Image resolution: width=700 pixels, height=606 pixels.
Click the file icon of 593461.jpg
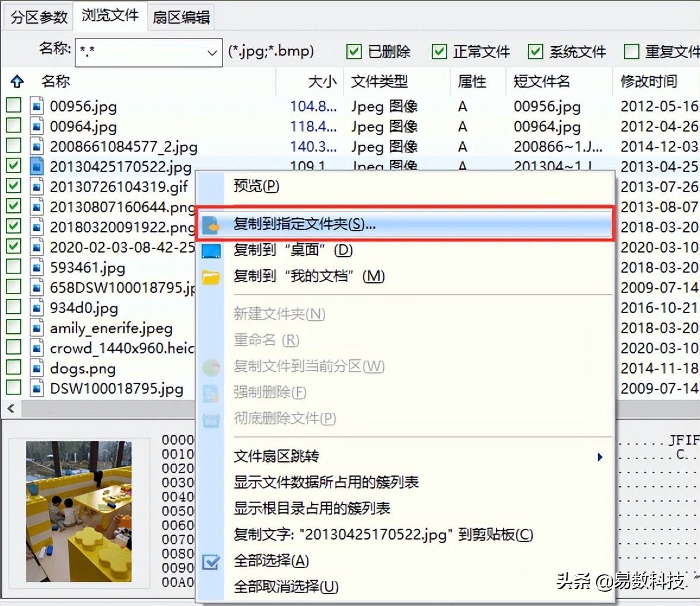(37, 267)
